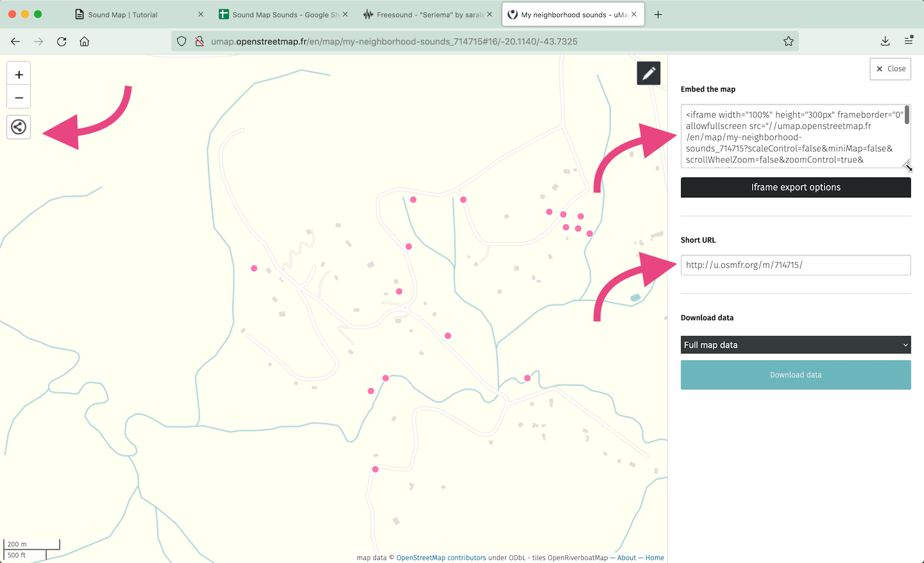The image size is (924, 563).
Task: Open a new browser tab
Action: pos(658,15)
